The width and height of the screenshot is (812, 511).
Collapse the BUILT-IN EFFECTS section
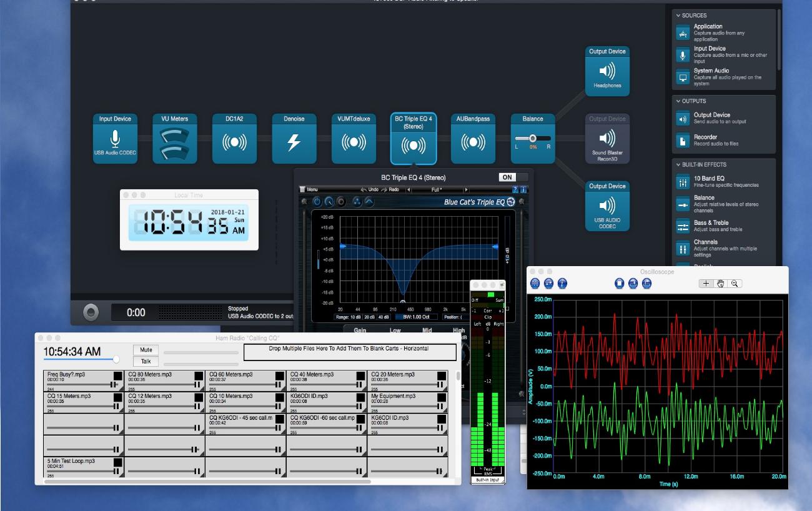pos(679,165)
